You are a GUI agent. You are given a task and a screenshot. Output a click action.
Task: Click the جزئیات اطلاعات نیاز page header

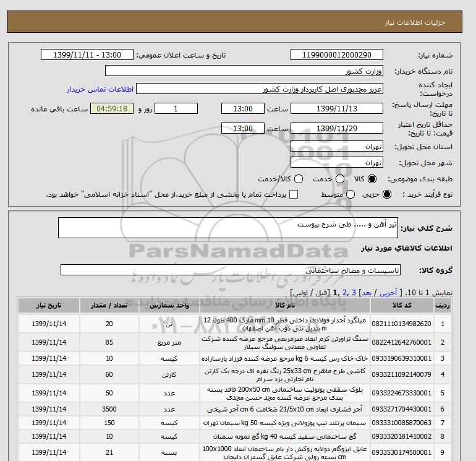415,22
